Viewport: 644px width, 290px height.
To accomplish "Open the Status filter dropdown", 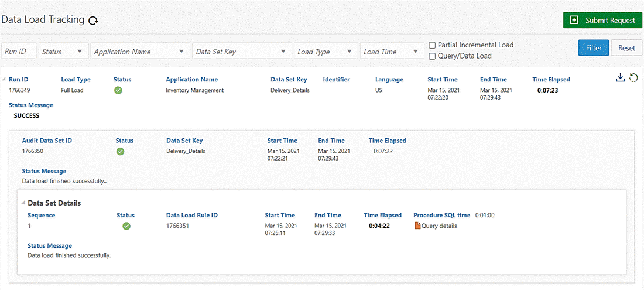I will 64,52.
